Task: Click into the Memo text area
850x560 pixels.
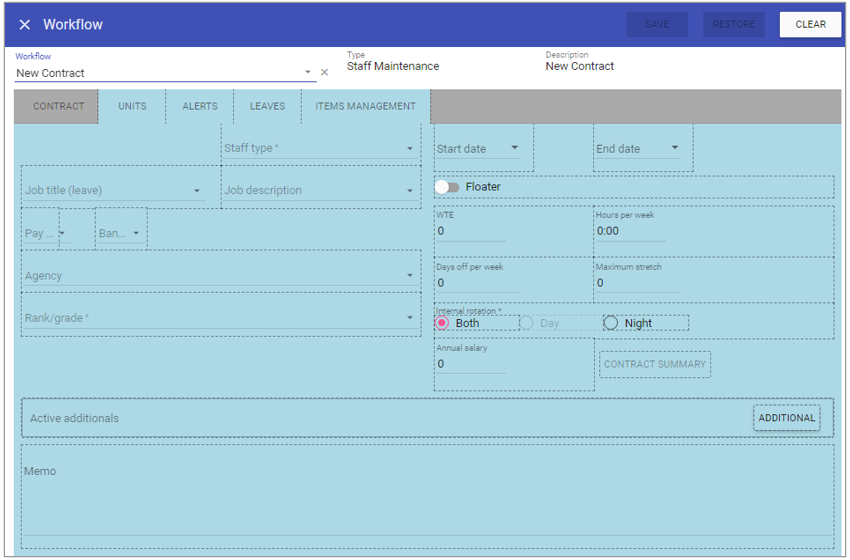Action: (x=427, y=500)
